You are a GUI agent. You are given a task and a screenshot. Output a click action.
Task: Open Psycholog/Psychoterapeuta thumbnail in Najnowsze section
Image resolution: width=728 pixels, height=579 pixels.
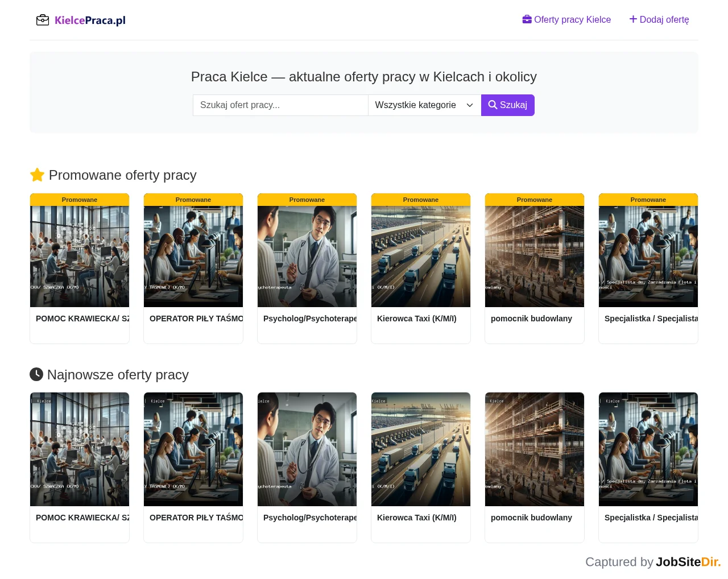pyautogui.click(x=307, y=449)
